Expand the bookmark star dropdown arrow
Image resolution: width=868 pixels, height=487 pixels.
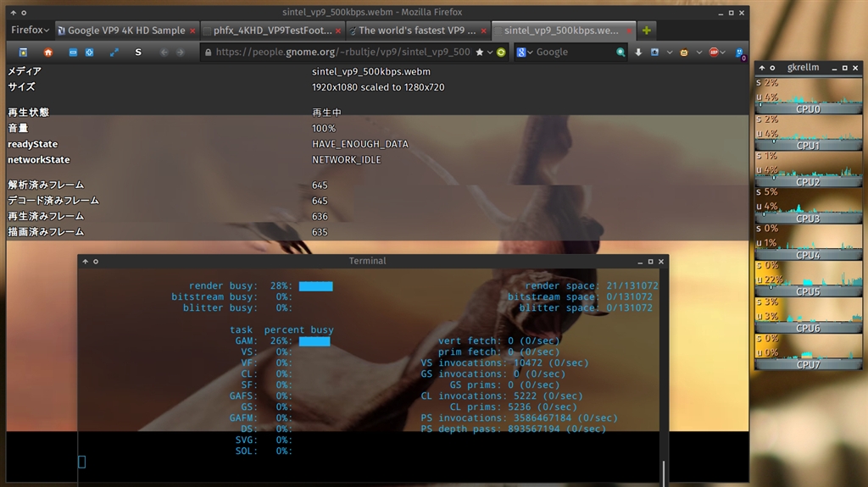pos(490,53)
